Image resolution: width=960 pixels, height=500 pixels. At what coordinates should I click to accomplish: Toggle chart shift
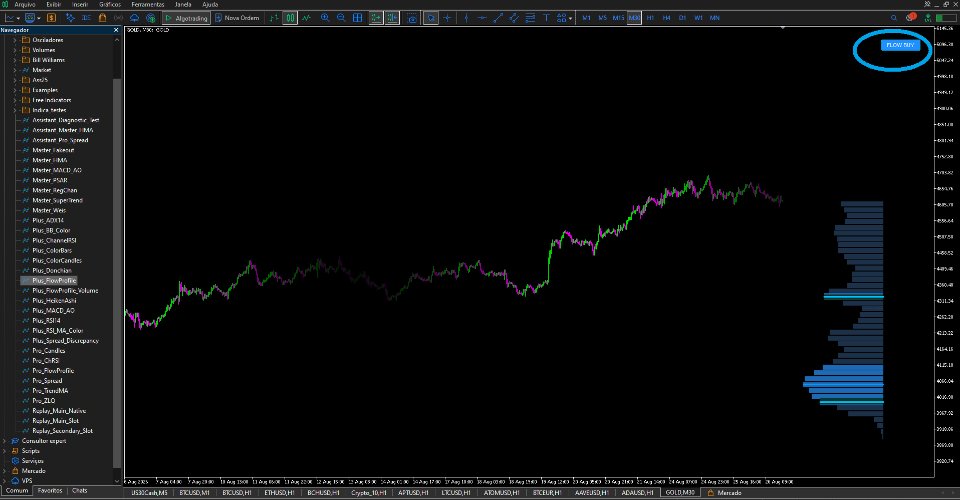[392, 18]
